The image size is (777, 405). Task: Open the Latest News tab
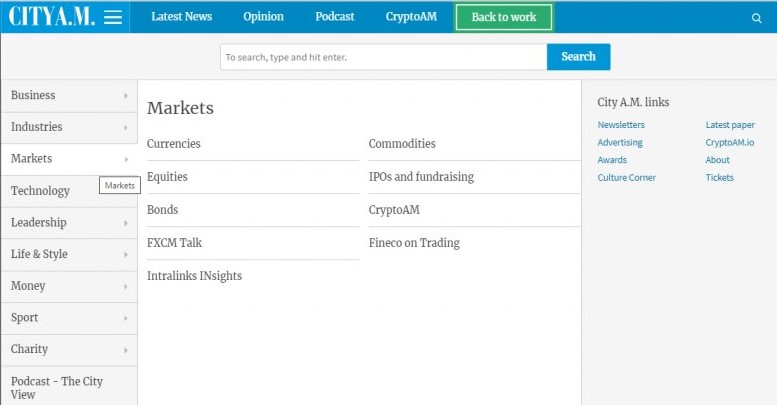point(181,17)
